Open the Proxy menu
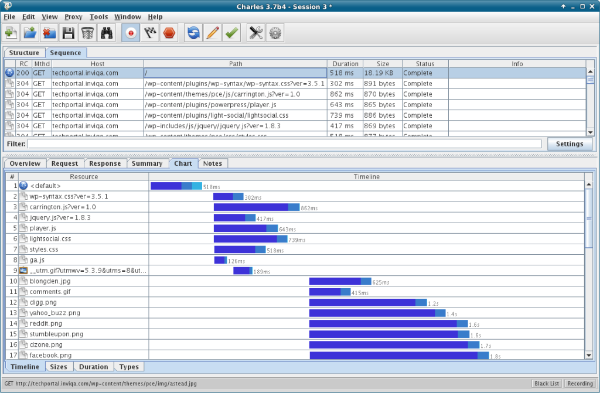 point(73,17)
